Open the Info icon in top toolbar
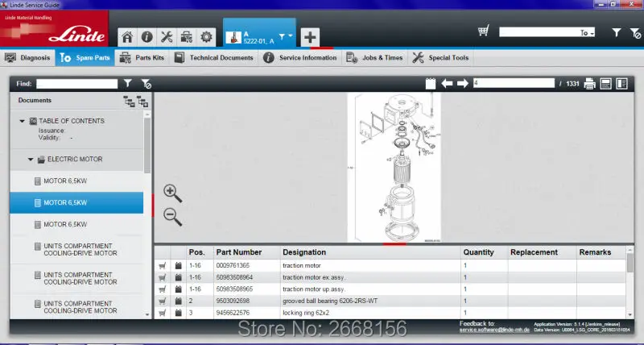This screenshot has height=345, width=644. pos(147,37)
